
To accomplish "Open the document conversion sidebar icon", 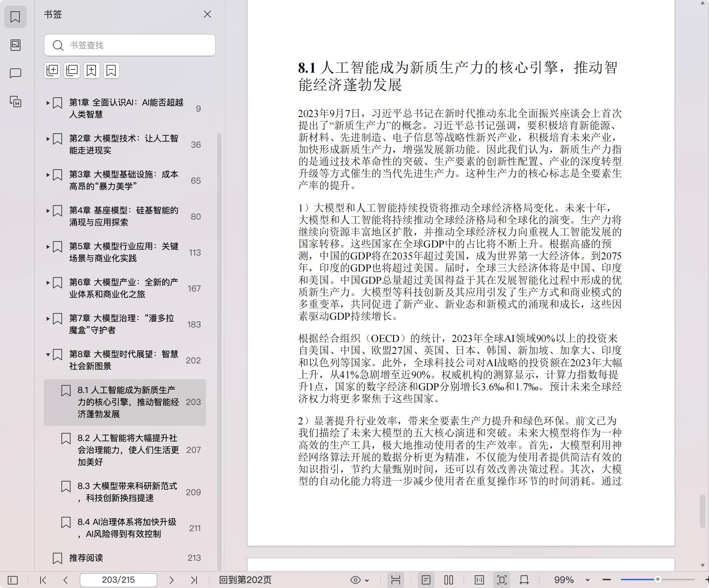I will [15, 102].
